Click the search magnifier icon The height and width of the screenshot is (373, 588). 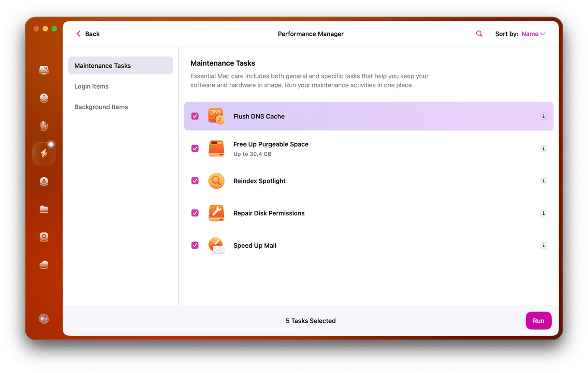click(x=479, y=34)
